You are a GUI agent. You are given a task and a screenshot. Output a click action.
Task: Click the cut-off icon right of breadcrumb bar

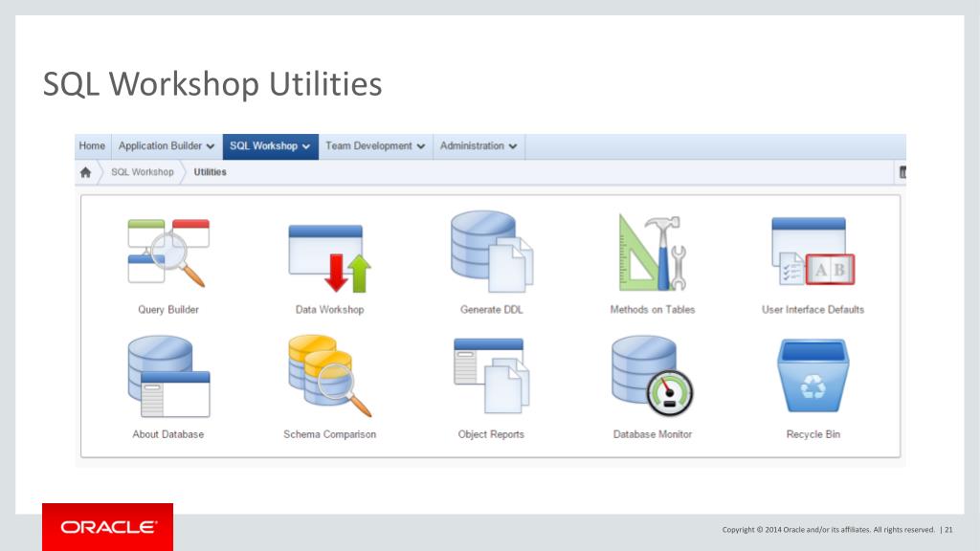point(902,172)
